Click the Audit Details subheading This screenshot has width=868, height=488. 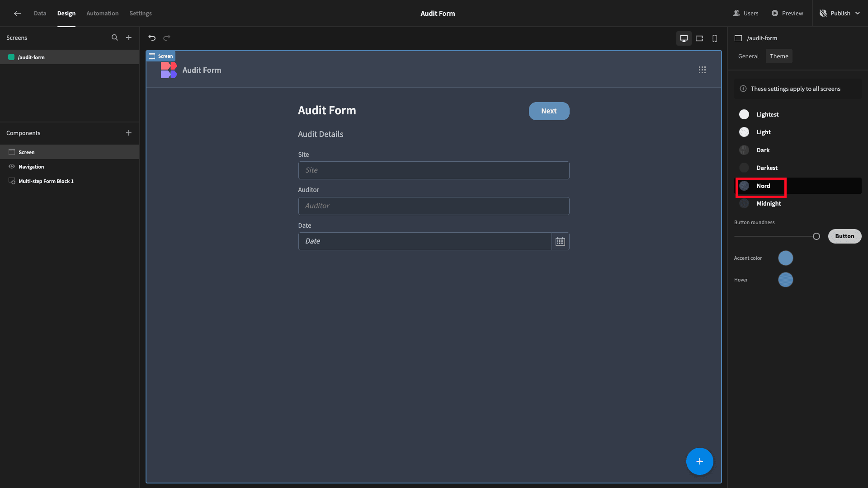321,134
